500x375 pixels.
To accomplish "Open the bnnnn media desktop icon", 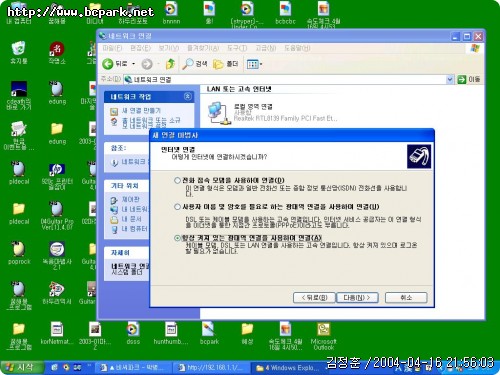I will tap(171, 13).
